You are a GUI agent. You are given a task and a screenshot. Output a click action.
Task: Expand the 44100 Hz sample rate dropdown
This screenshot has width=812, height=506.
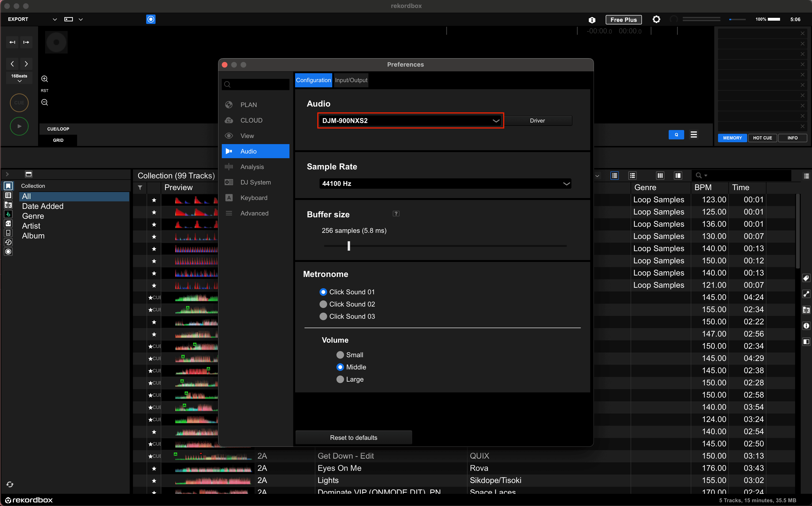tap(445, 184)
